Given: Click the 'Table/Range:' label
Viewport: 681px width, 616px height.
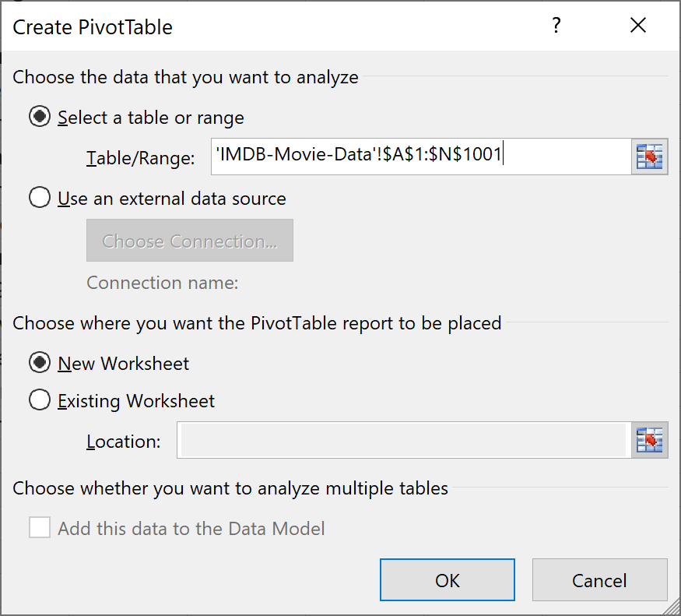Looking at the screenshot, I should tap(141, 158).
